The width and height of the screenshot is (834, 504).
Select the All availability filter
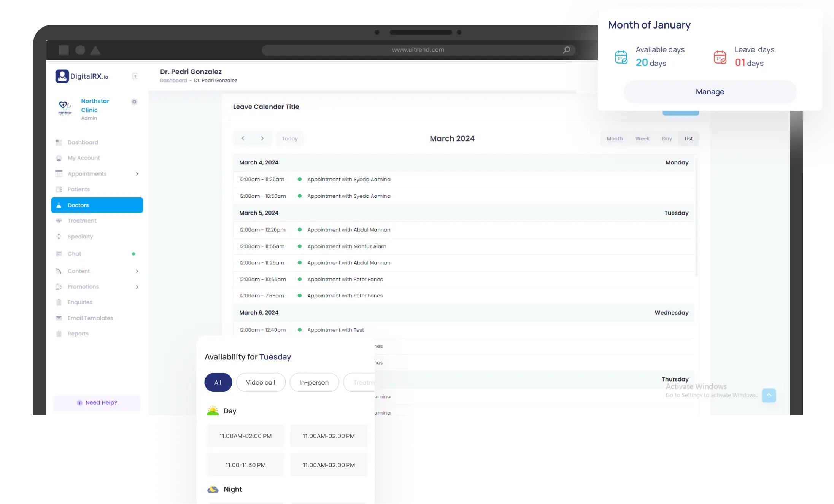(218, 382)
